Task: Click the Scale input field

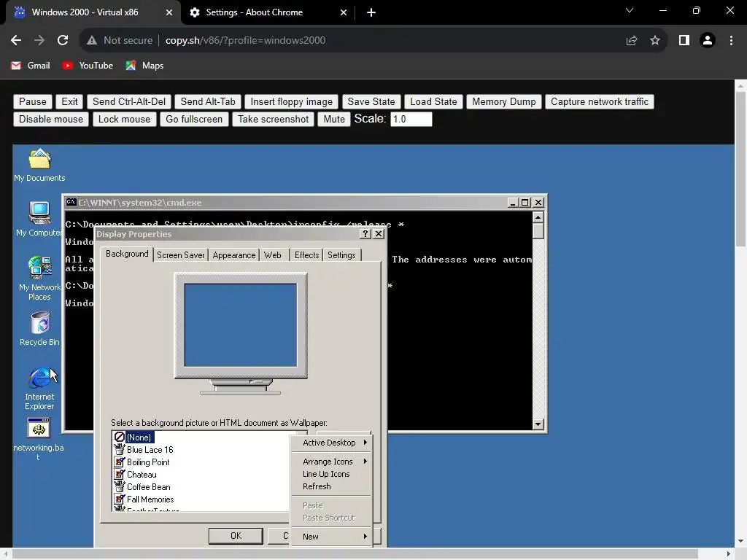Action: click(x=411, y=119)
